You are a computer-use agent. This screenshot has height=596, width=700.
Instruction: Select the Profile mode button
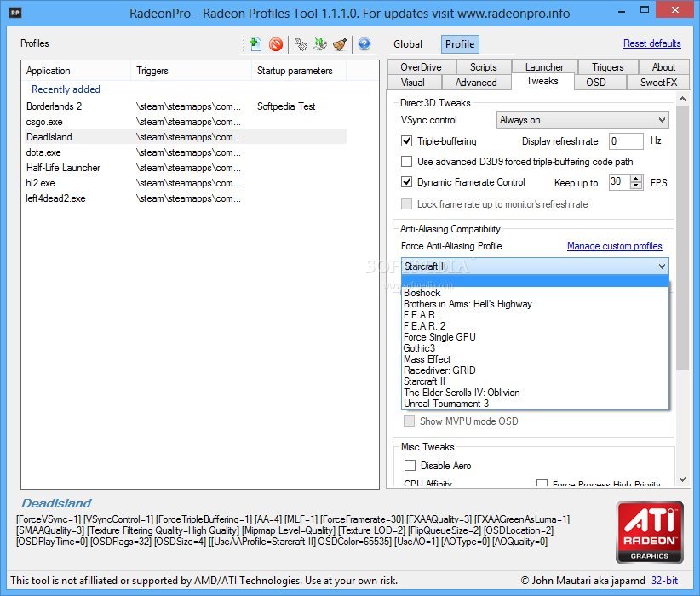coord(460,44)
